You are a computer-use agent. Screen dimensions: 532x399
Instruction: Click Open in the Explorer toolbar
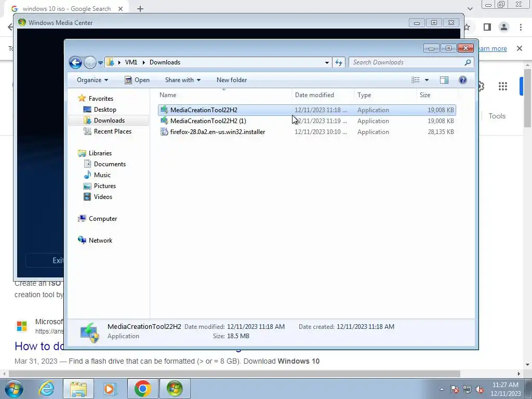pos(137,80)
